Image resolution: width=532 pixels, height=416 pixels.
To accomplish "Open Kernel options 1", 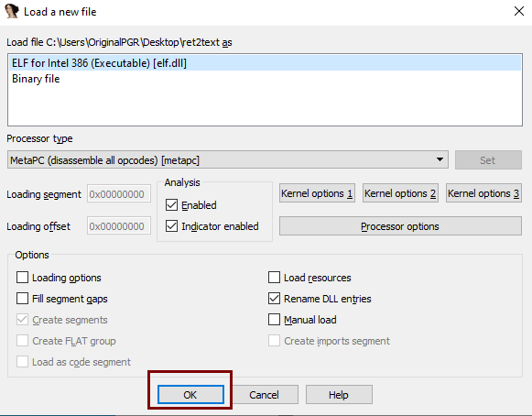I will (x=317, y=193).
